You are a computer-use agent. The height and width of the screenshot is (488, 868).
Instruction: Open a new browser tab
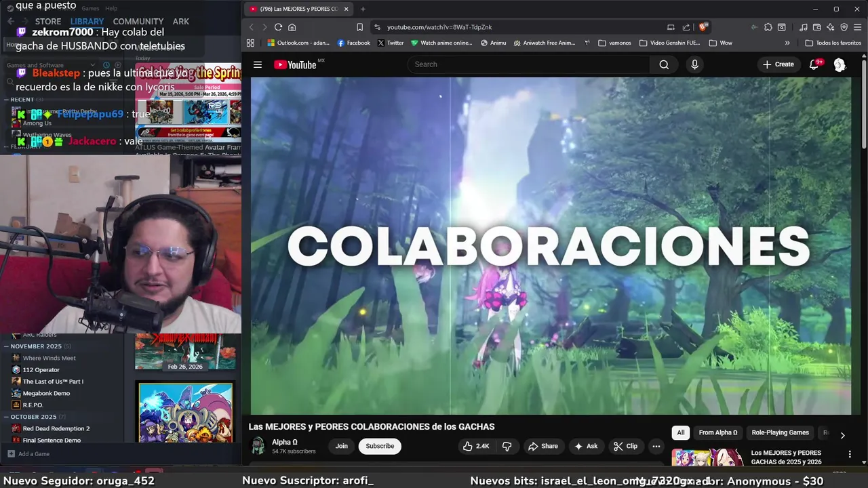coord(363,9)
